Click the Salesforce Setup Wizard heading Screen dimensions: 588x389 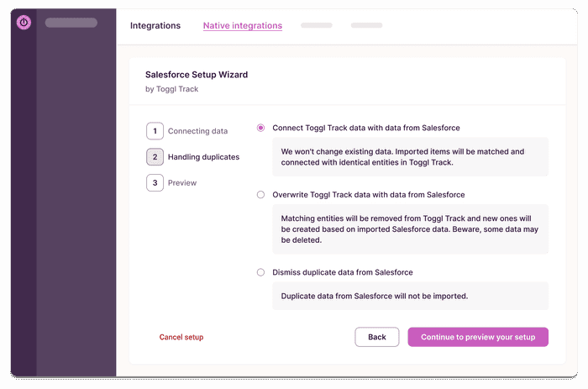tap(197, 75)
